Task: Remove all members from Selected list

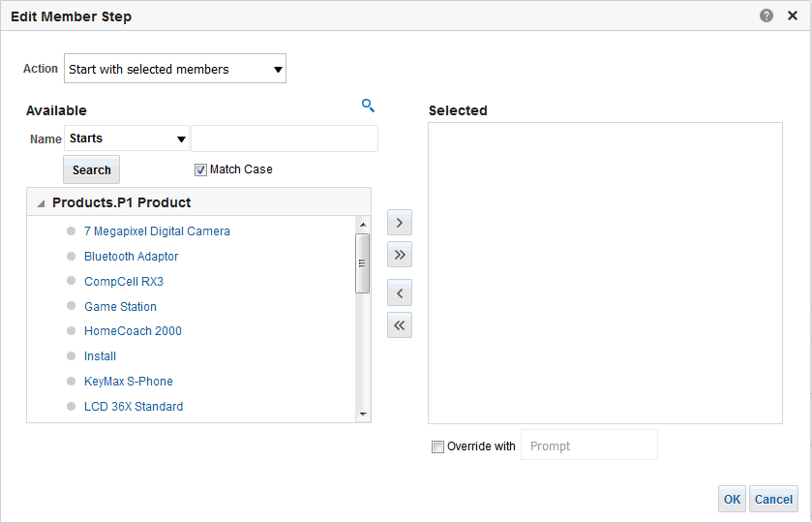Action: [400, 325]
